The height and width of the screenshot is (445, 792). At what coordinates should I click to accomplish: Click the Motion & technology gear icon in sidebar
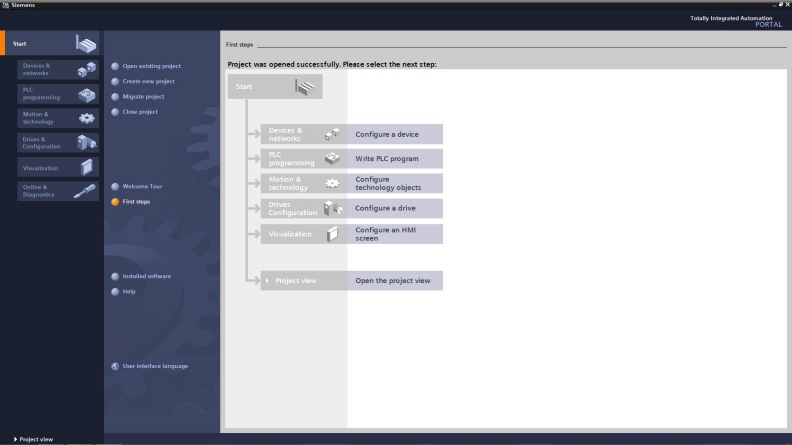click(87, 118)
